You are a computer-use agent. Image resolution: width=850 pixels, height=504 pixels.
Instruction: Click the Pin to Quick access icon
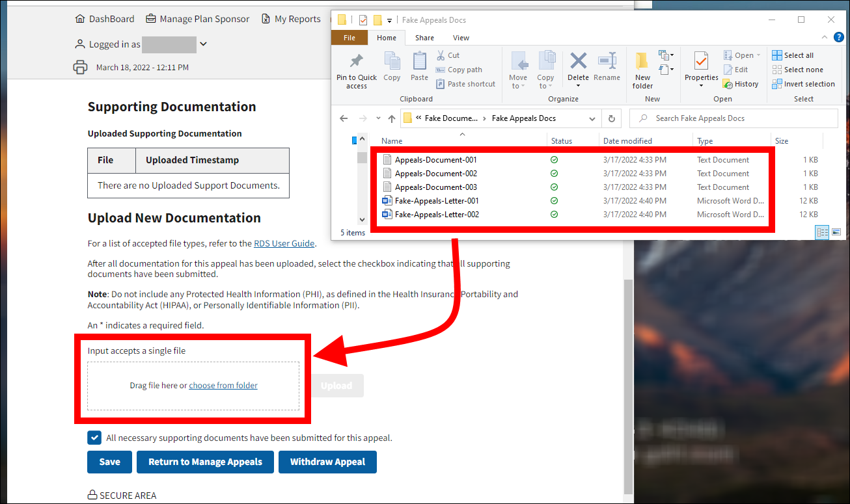(x=356, y=63)
